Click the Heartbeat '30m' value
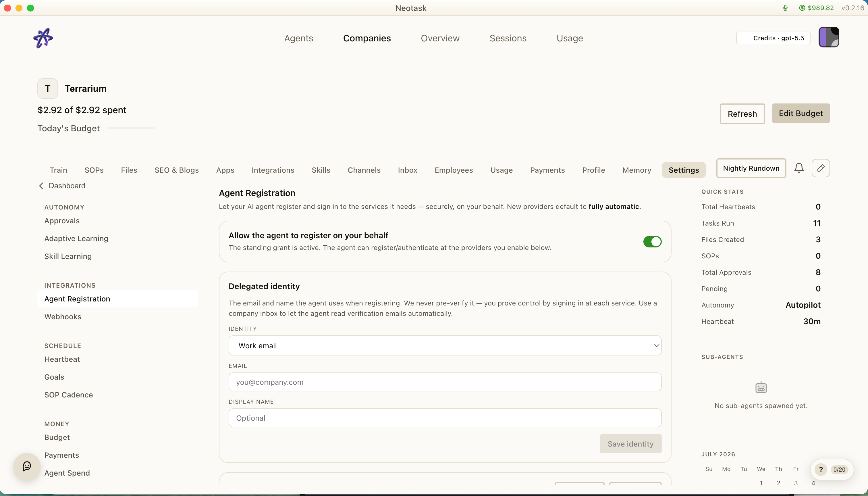The image size is (868, 496). (811, 321)
